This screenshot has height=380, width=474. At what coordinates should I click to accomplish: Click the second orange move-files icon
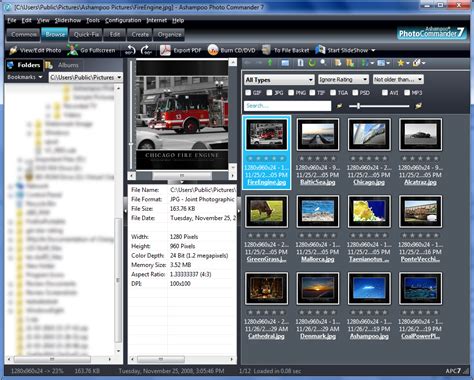[x=350, y=63]
